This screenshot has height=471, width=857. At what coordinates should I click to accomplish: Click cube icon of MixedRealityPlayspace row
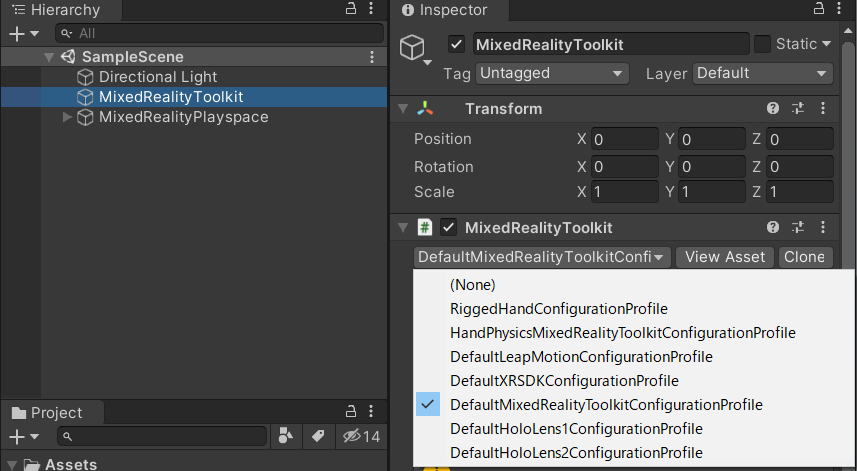(x=85, y=117)
